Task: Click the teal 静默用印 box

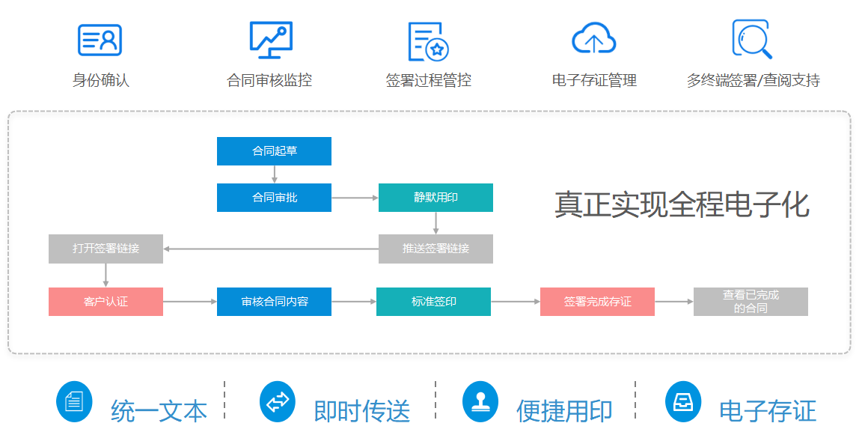Action: 435,198
